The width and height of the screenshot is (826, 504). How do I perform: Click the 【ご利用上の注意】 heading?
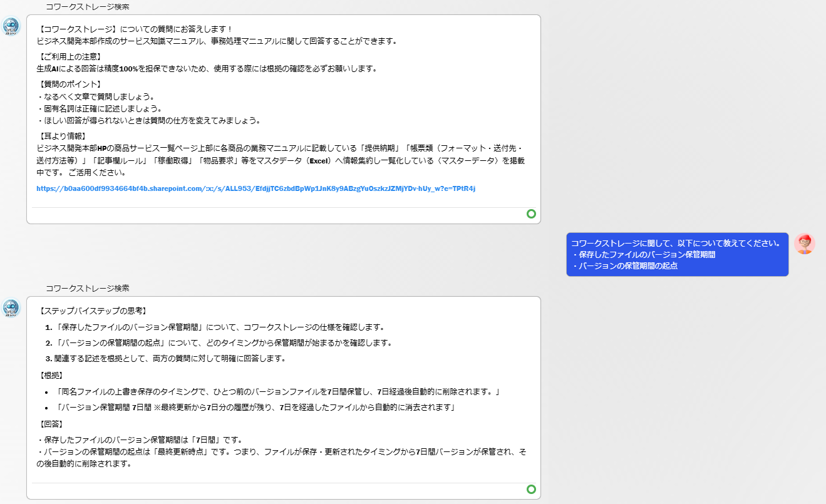click(69, 57)
